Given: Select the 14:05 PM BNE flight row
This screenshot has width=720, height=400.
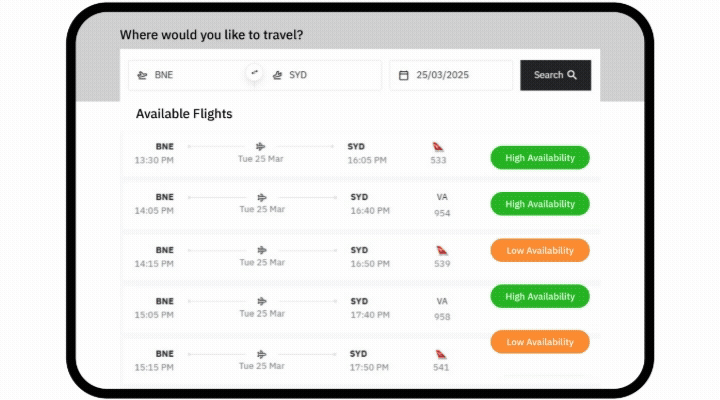Looking at the screenshot, I should click(x=361, y=204).
